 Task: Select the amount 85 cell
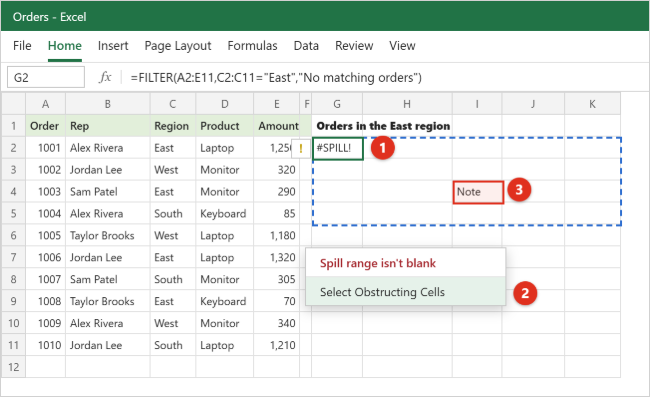(x=276, y=214)
